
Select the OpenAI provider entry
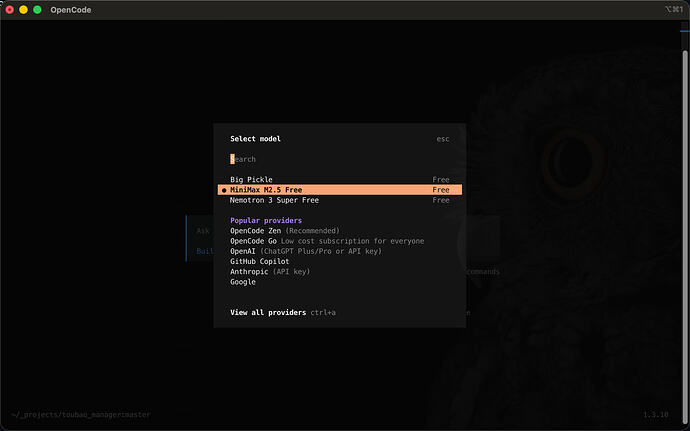[x=340, y=251]
